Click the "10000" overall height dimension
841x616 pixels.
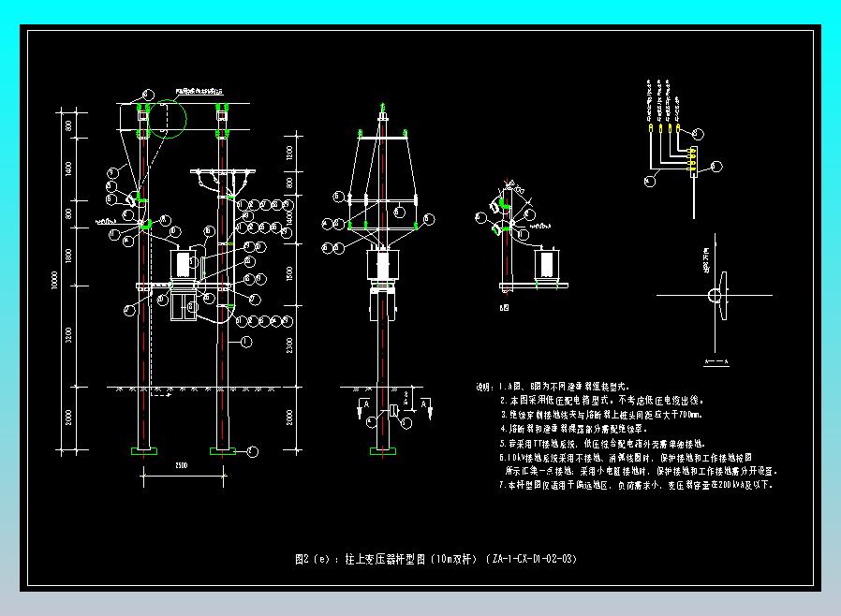click(x=54, y=280)
